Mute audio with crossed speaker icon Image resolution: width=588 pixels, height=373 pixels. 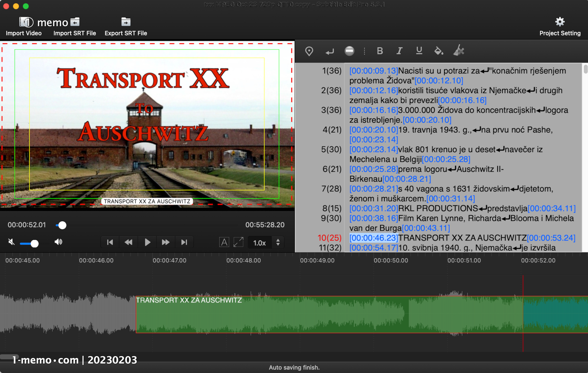coord(11,242)
